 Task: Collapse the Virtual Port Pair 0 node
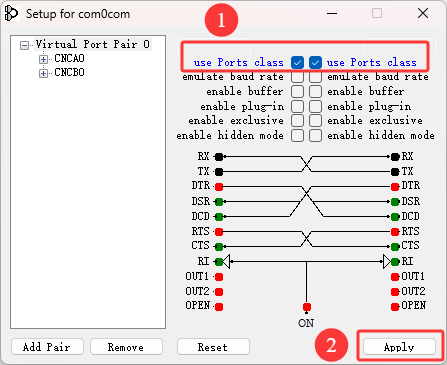[x=24, y=45]
